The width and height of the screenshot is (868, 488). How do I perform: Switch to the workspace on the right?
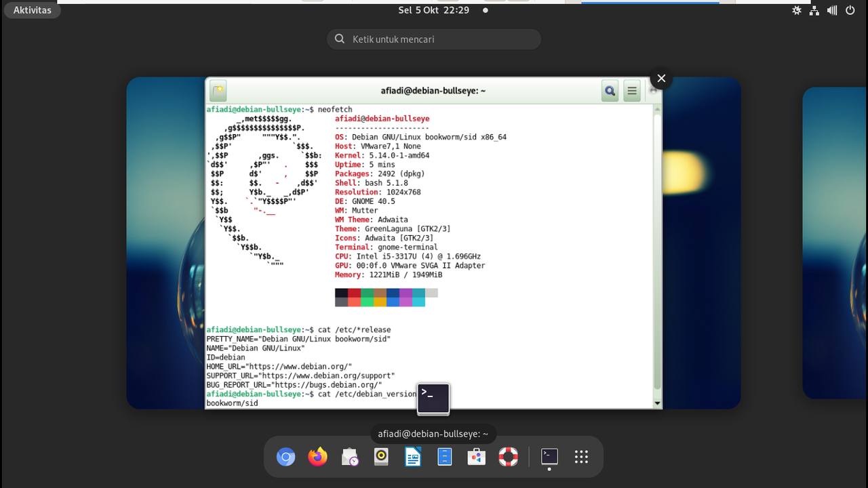point(835,243)
